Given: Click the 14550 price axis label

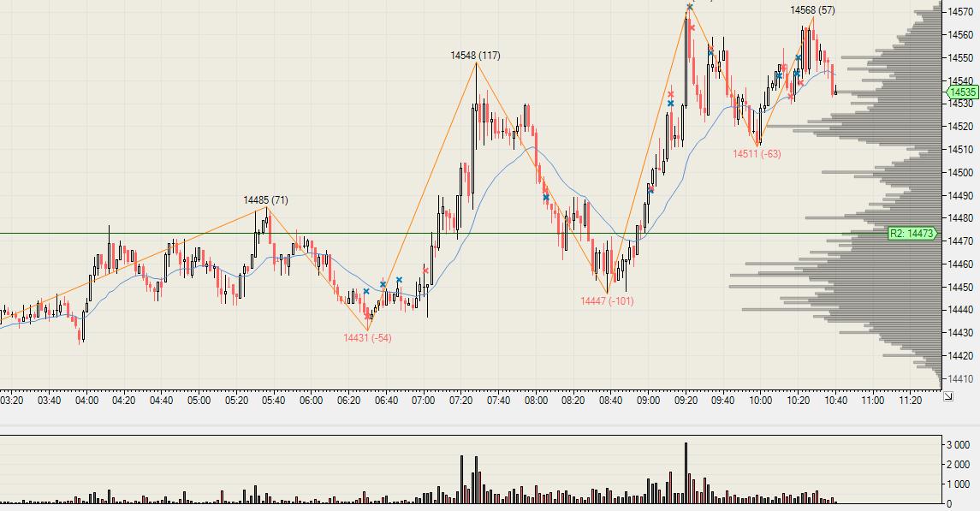Looking at the screenshot, I should (x=961, y=57).
